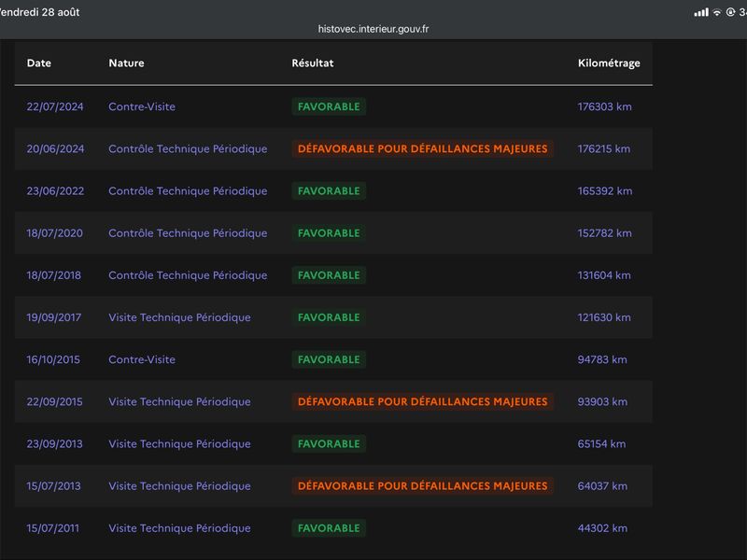Select the mileage 165392 km

(605, 191)
